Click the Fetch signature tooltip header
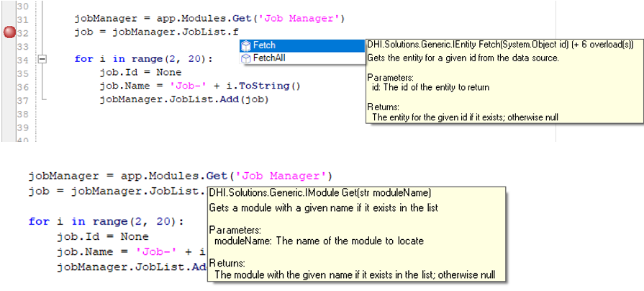644x291 pixels. [500, 45]
